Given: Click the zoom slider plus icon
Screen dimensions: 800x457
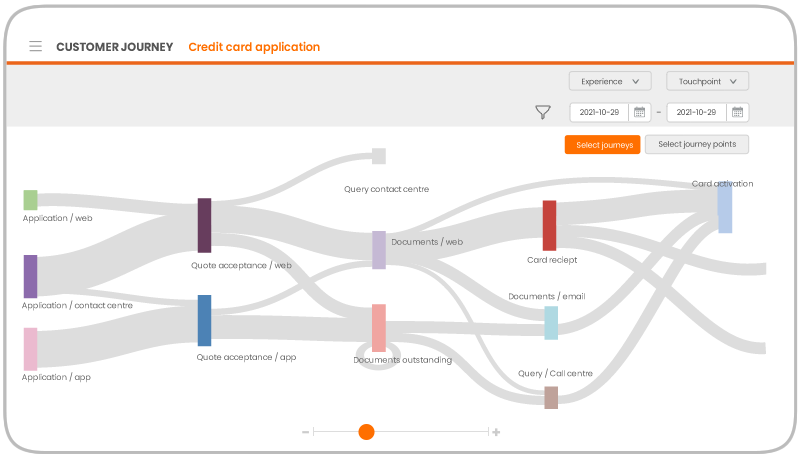Looking at the screenshot, I should pyautogui.click(x=496, y=432).
